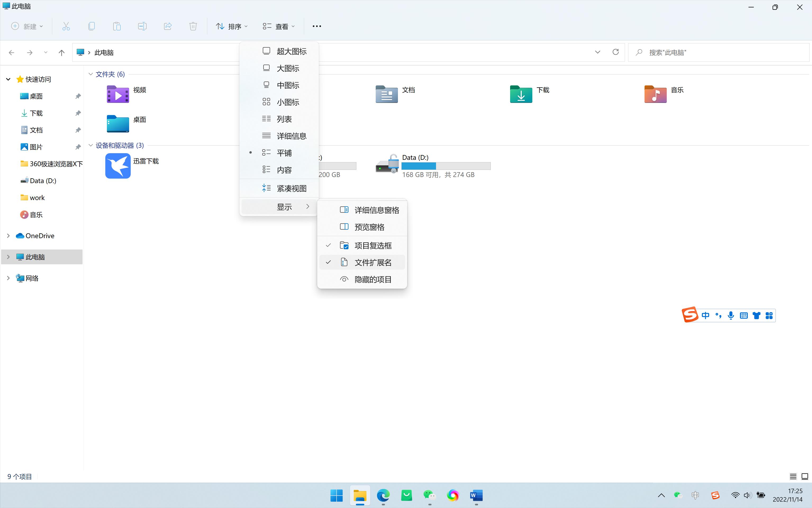Enable 预览窗格 preview pane
Viewport: 812px width, 508px height.
click(x=369, y=227)
